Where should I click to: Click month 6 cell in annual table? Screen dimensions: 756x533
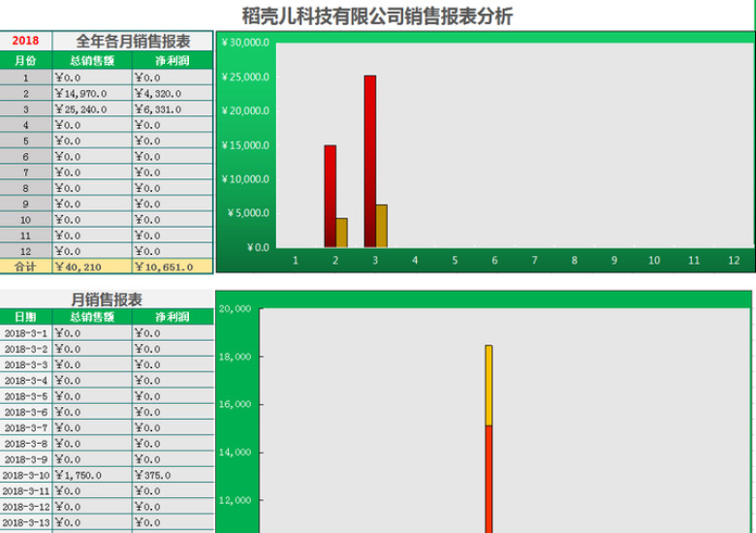point(25,157)
